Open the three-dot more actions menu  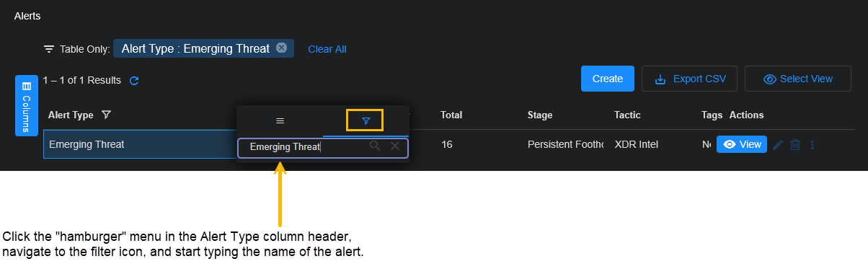click(x=812, y=145)
